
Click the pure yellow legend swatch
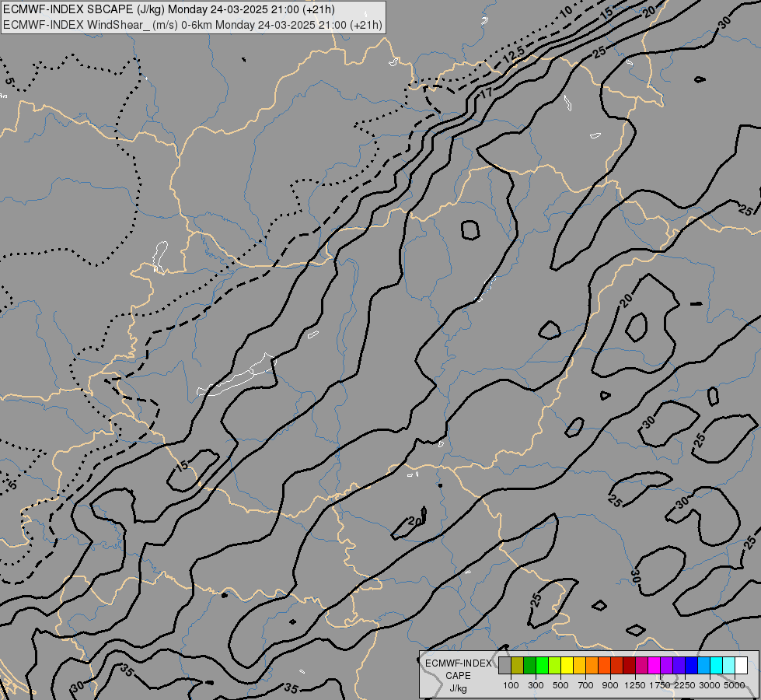[x=567, y=665]
